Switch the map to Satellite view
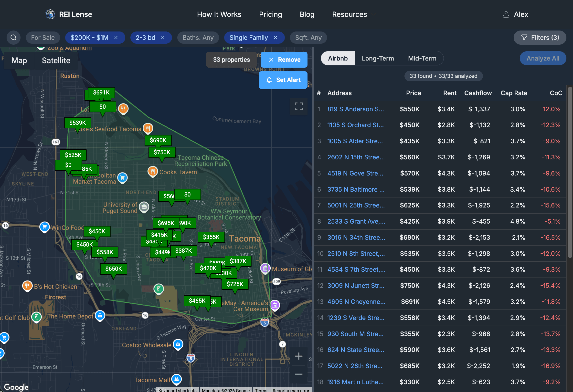This screenshot has height=392, width=573. pyautogui.click(x=56, y=60)
